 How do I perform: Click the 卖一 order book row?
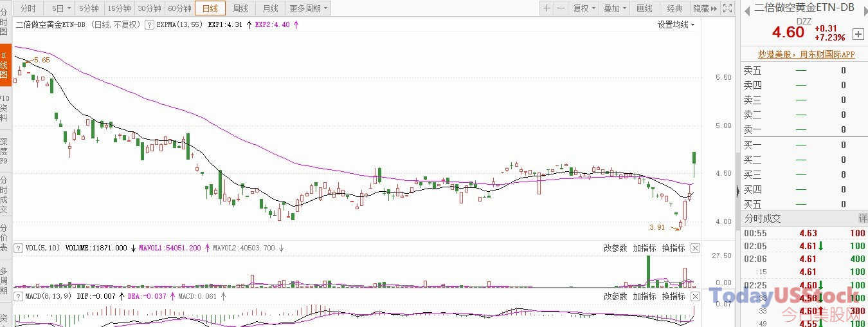(804, 130)
